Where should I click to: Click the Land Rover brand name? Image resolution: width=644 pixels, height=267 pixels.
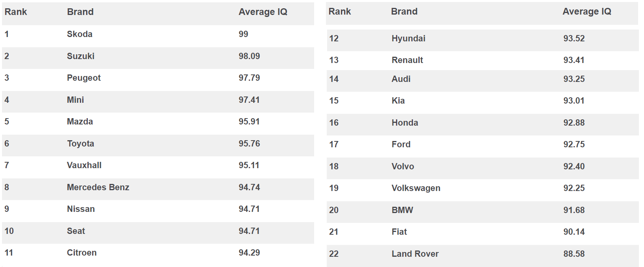[415, 254]
